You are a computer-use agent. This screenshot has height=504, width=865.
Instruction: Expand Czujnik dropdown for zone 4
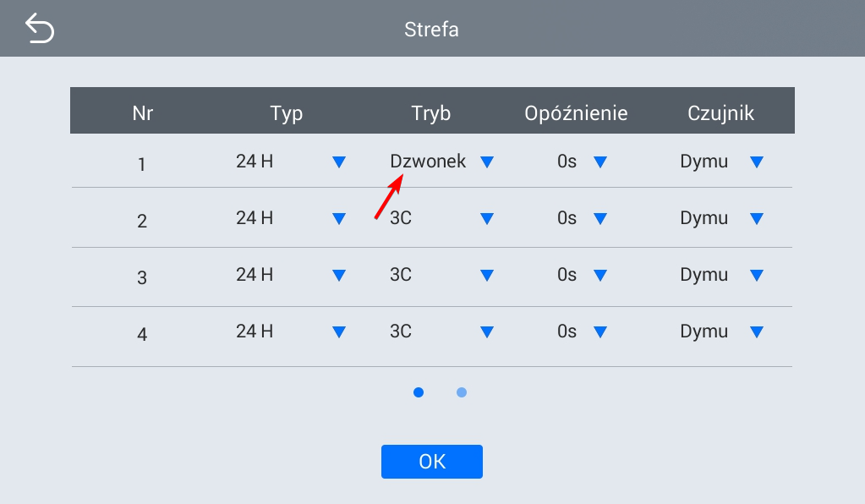(x=756, y=331)
